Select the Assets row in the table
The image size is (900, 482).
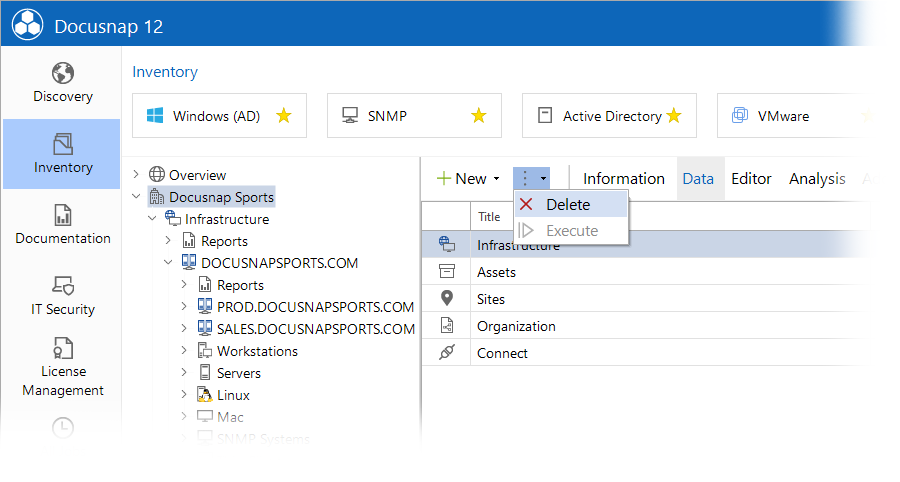pos(646,271)
